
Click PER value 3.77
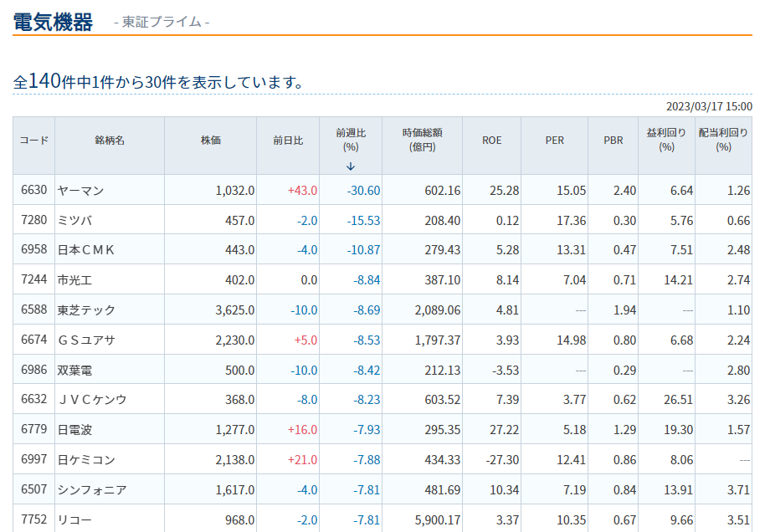[574, 400]
